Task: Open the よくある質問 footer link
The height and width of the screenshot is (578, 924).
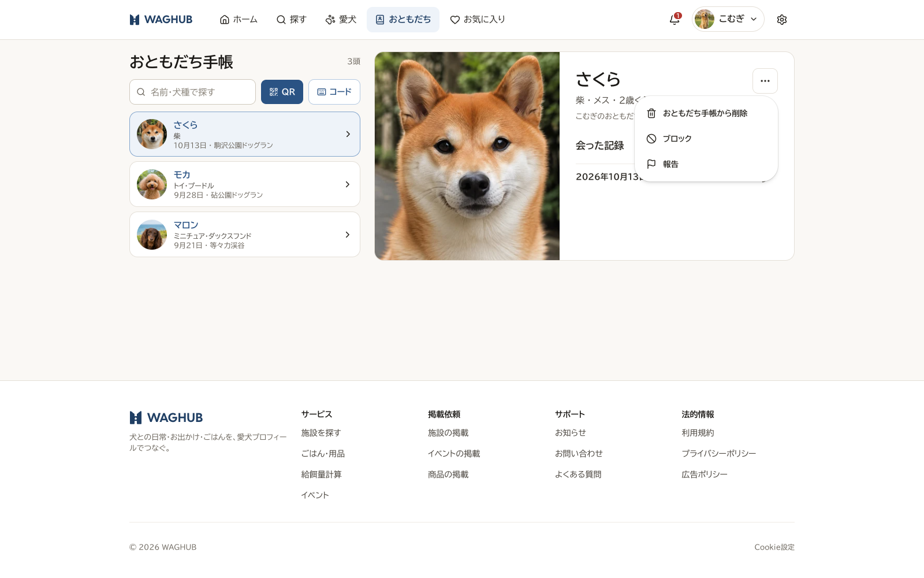Action: 578,475
